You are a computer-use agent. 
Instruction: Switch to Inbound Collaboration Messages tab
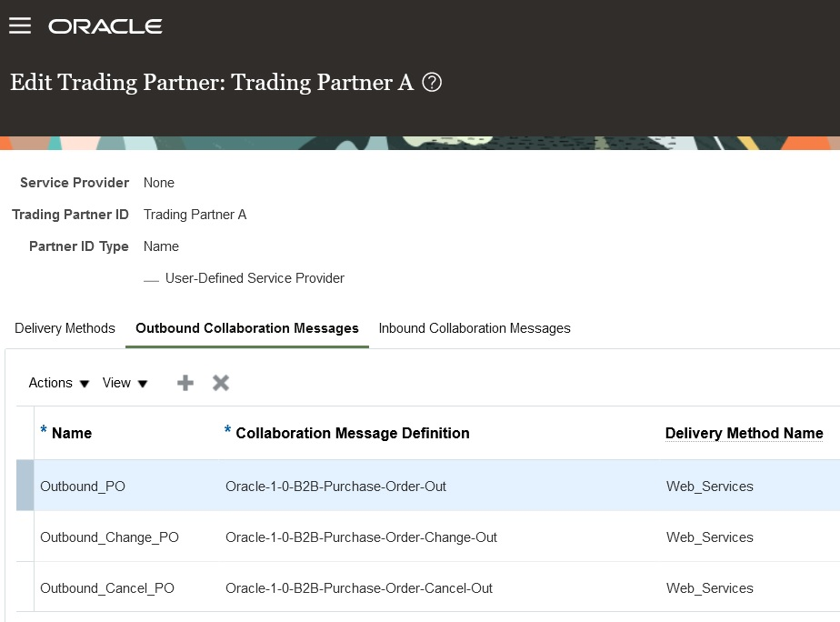point(475,328)
